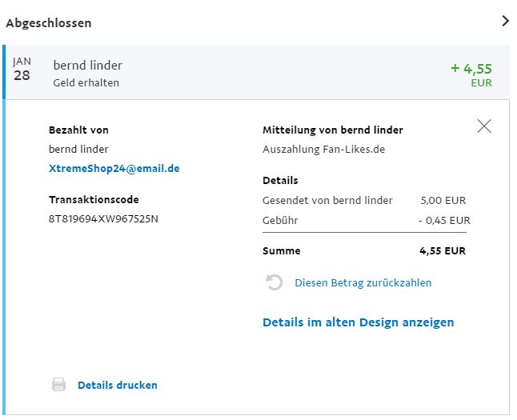
Task: Click the 'Gebühr' fee amount
Action: click(443, 220)
